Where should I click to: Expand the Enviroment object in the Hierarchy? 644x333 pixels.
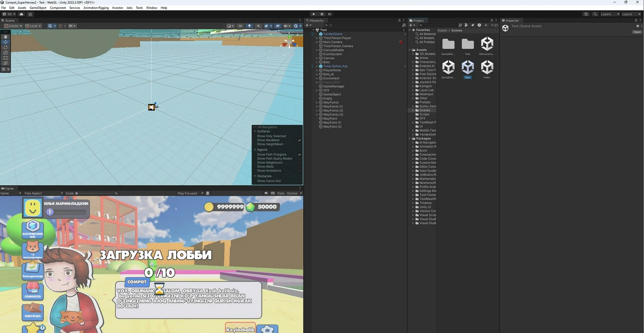(317, 78)
